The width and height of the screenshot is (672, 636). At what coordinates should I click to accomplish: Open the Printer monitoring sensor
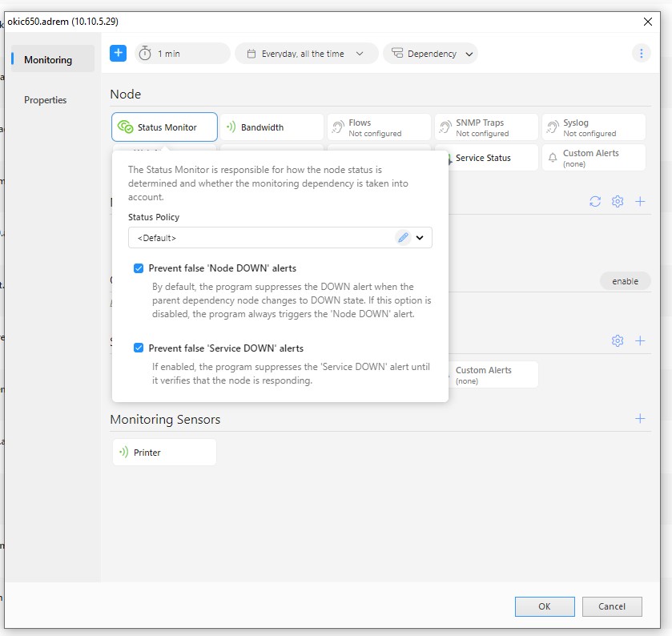tap(164, 452)
